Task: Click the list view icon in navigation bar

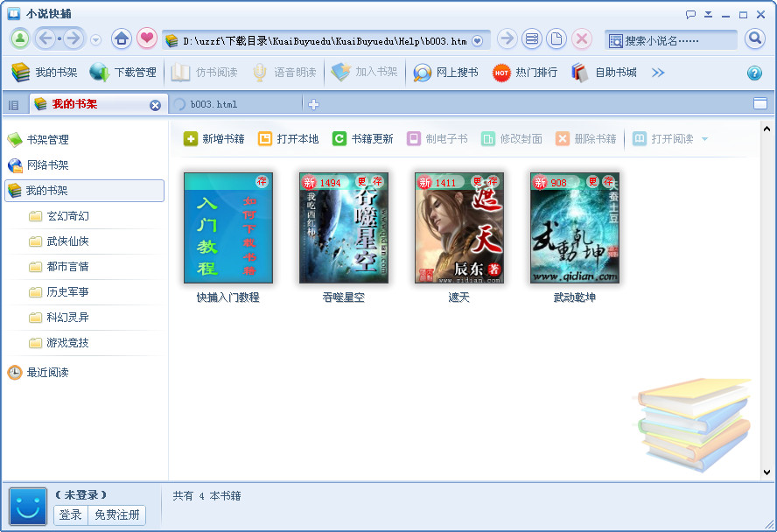Action: [x=532, y=38]
